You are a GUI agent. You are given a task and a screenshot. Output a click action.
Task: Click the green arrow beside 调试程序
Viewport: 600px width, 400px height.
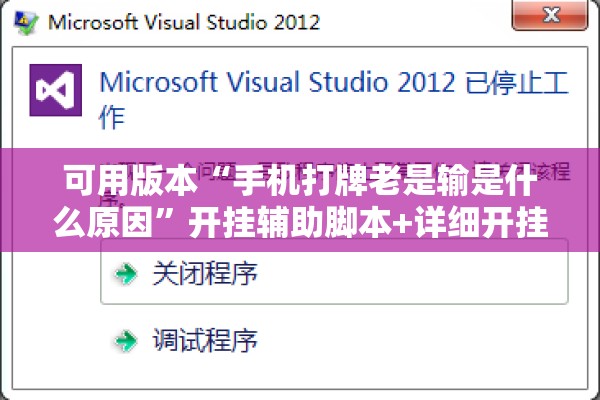click(x=126, y=340)
